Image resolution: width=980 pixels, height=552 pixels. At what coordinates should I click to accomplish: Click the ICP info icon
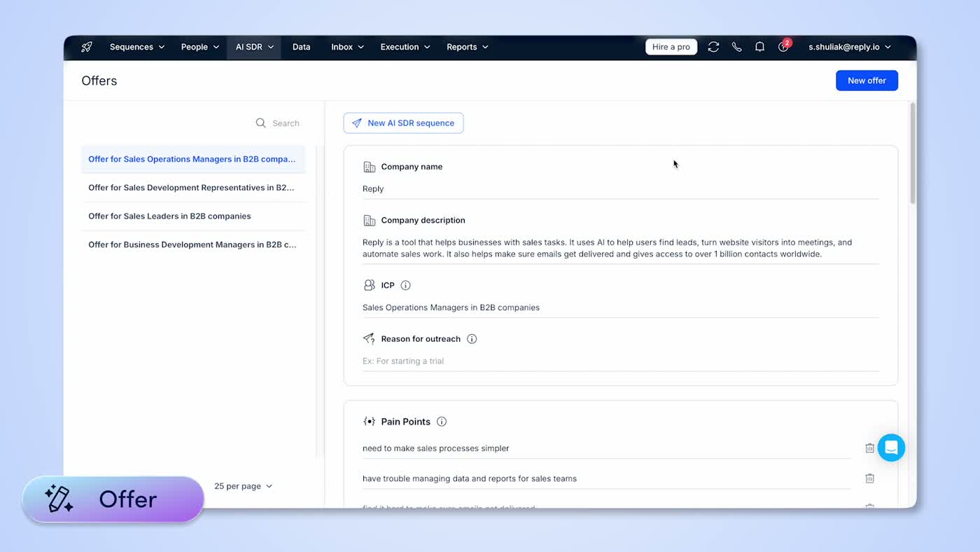[405, 285]
